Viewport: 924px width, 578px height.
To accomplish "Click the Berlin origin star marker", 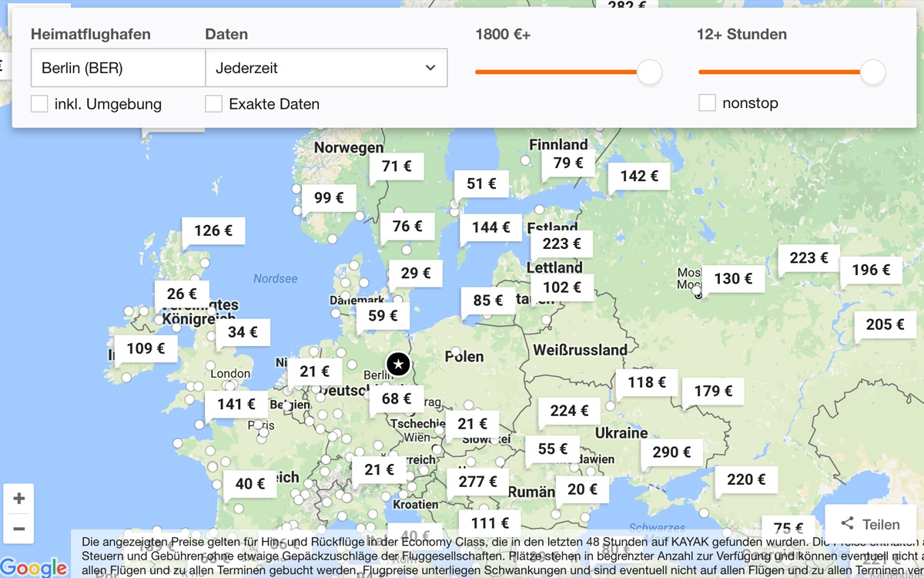I will pyautogui.click(x=398, y=364).
